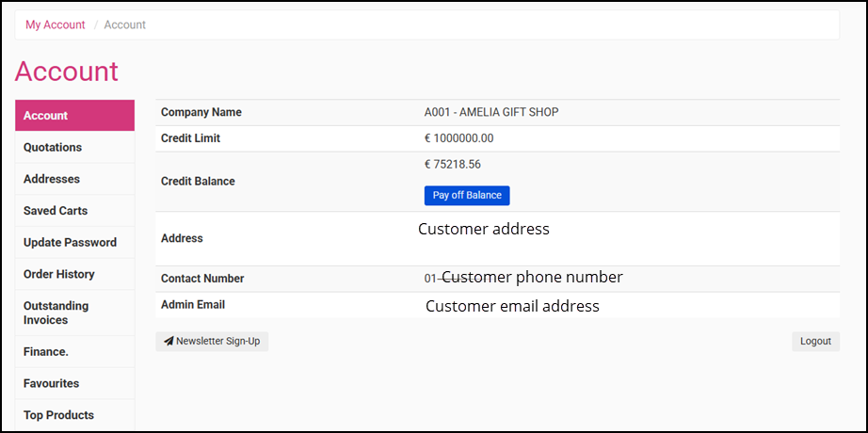Click the credit limit value € 1000000.00
Image resolution: width=868 pixels, height=433 pixels.
459,138
